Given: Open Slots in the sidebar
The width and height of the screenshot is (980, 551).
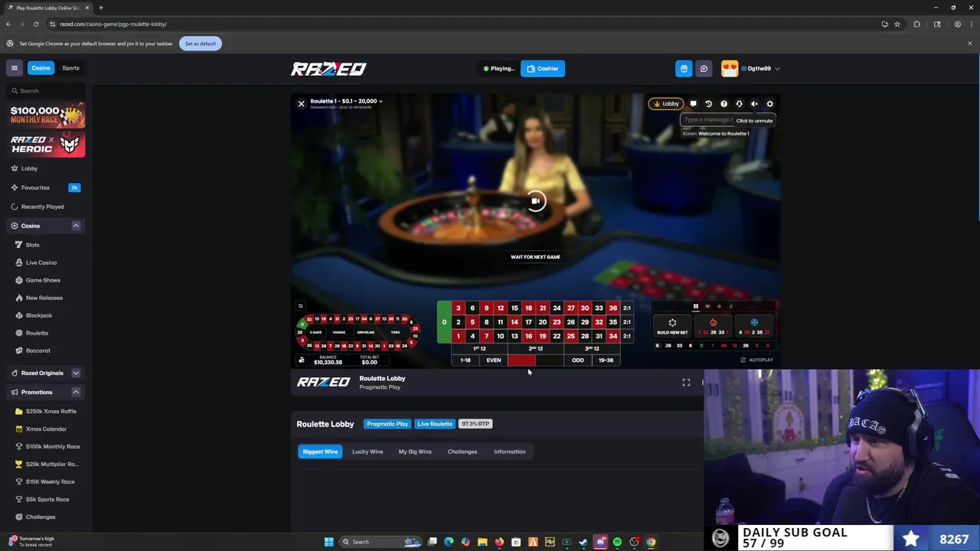Looking at the screenshot, I should [x=32, y=245].
